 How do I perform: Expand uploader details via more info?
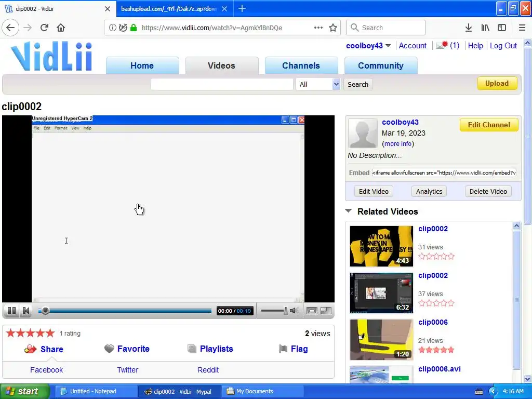[397, 144]
